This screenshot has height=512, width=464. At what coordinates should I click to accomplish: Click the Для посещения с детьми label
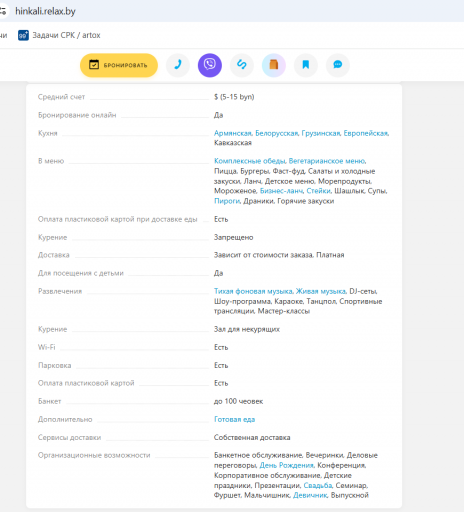pyautogui.click(x=81, y=273)
